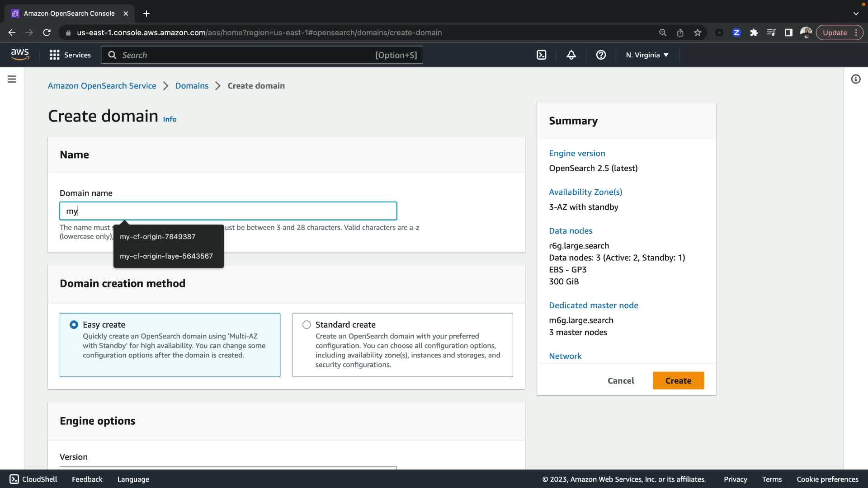This screenshot has height=488, width=868.
Task: Select the Easy create radio option
Action: click(x=74, y=325)
